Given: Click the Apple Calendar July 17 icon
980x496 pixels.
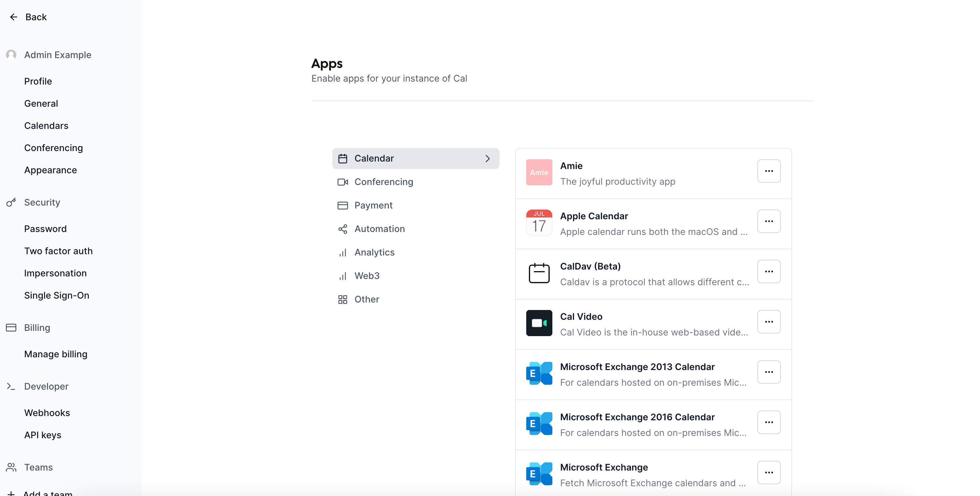Looking at the screenshot, I should click(x=539, y=223).
